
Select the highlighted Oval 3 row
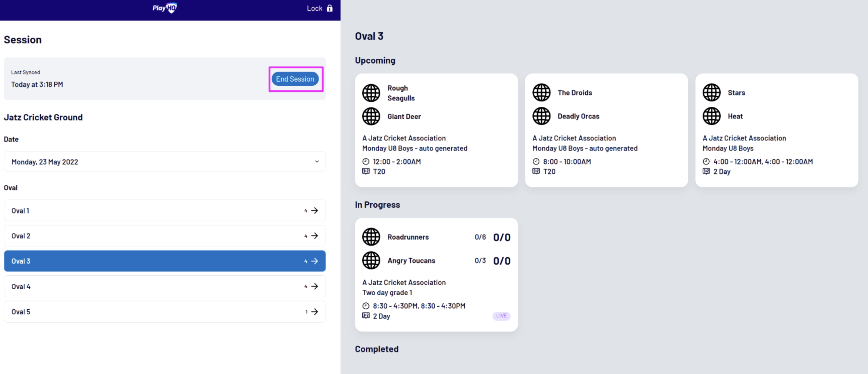[165, 261]
